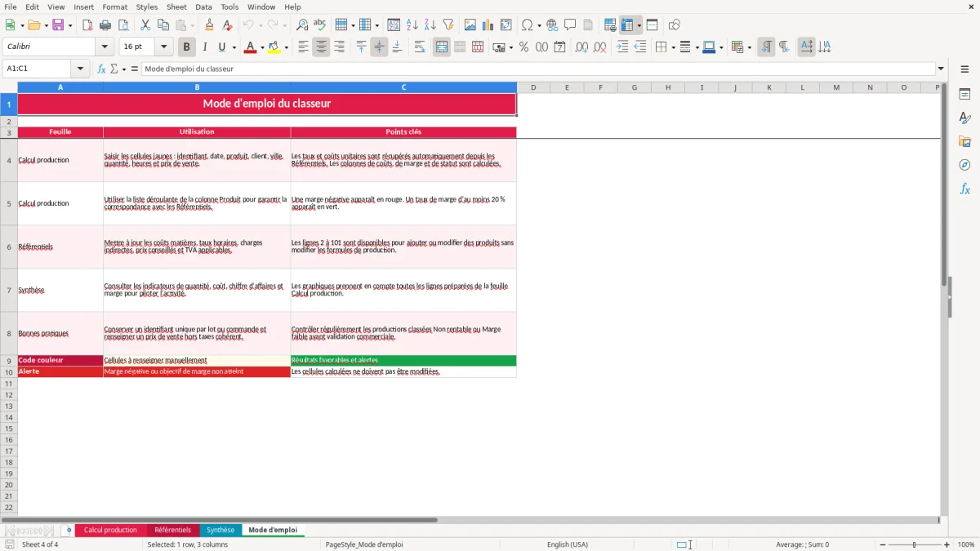Viewport: 980px width, 551px height.
Task: Expand the Open document dropdown arrow
Action: coord(46,25)
